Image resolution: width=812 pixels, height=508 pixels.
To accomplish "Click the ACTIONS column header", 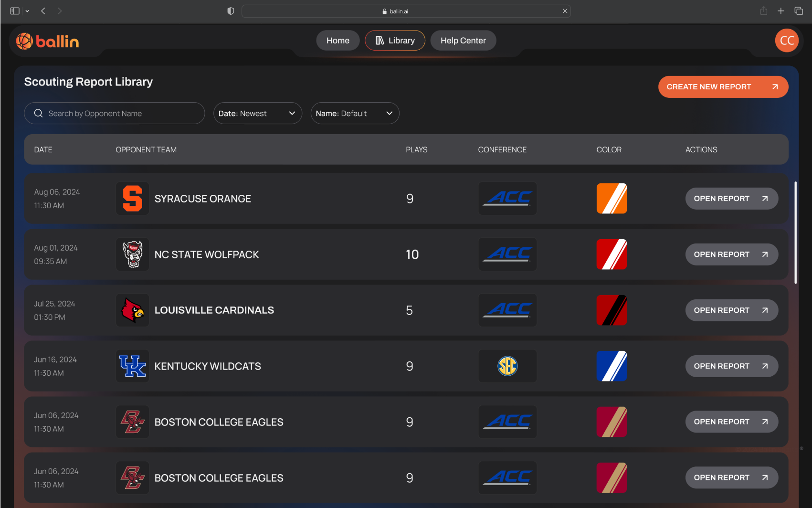I will tap(701, 149).
